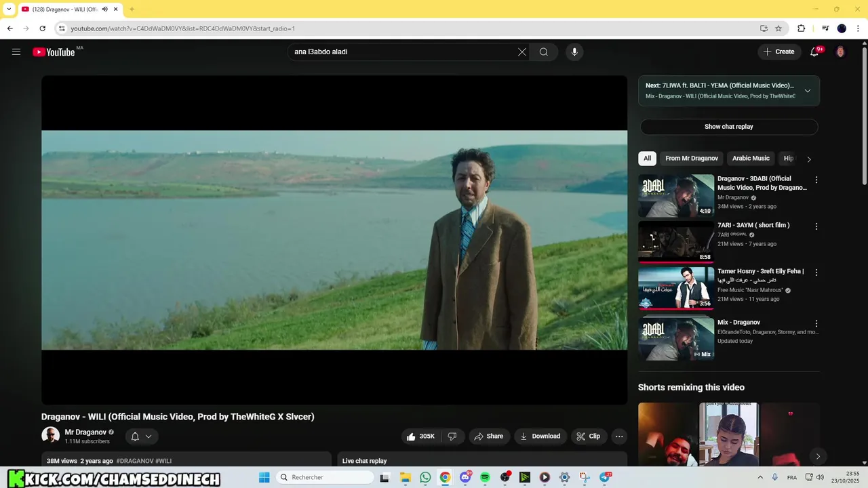This screenshot has width=868, height=488.
Task: Select the All filter chip
Action: click(647, 159)
